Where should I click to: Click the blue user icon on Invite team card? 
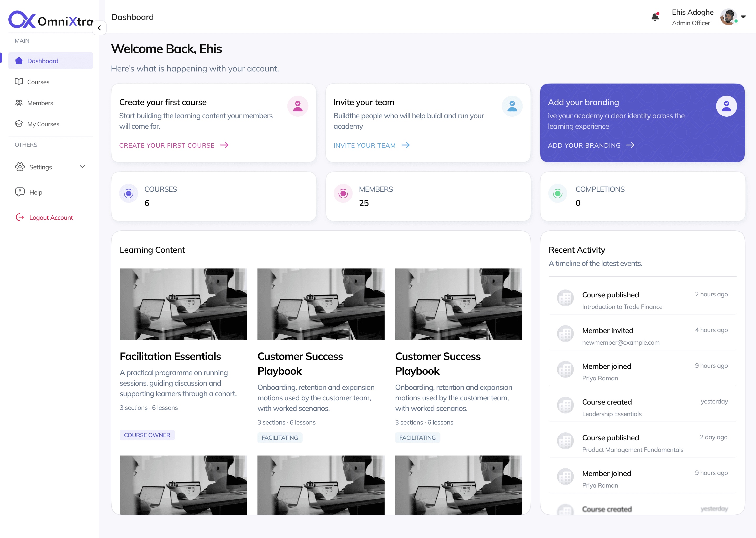512,106
